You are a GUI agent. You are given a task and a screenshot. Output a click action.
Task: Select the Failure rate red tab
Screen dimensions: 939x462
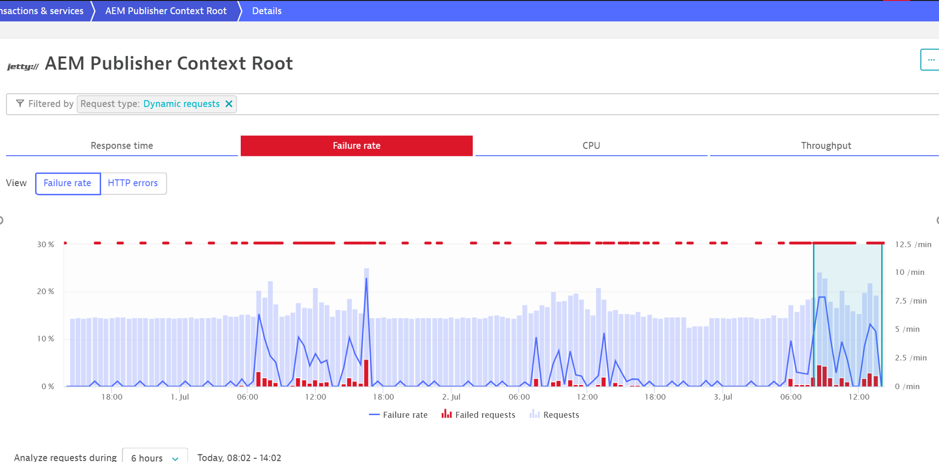point(356,146)
